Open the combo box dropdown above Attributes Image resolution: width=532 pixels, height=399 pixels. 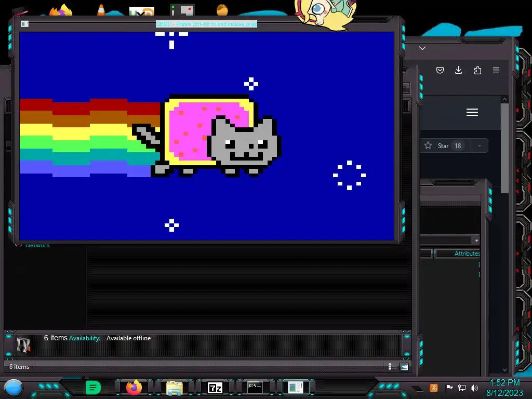point(477,241)
